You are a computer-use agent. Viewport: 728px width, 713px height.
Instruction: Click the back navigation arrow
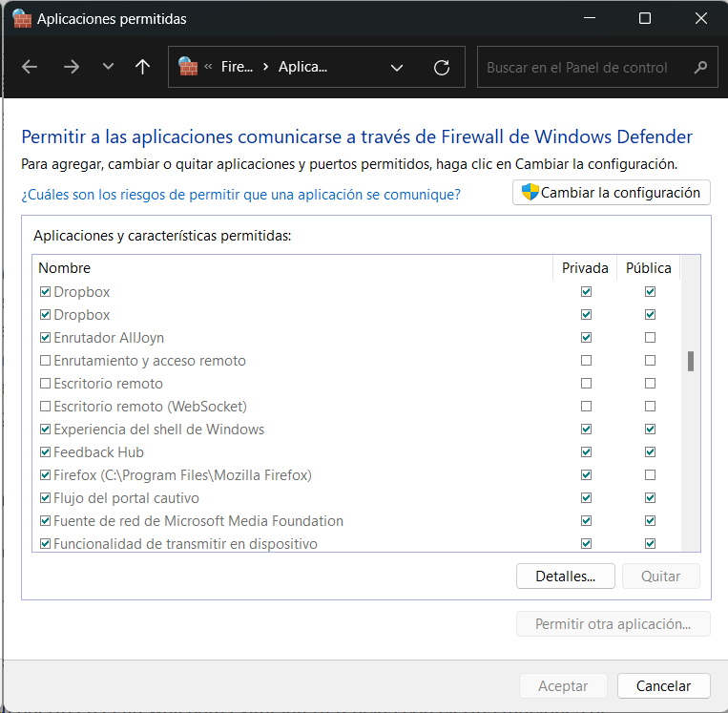click(30, 68)
